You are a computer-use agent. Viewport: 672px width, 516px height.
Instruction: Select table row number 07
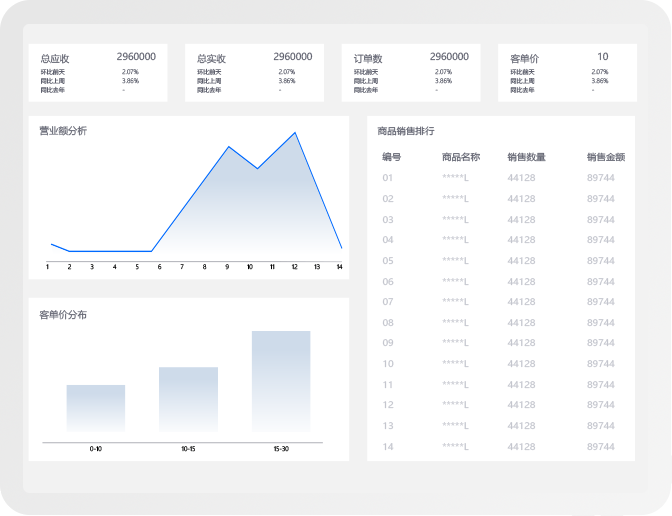click(388, 302)
